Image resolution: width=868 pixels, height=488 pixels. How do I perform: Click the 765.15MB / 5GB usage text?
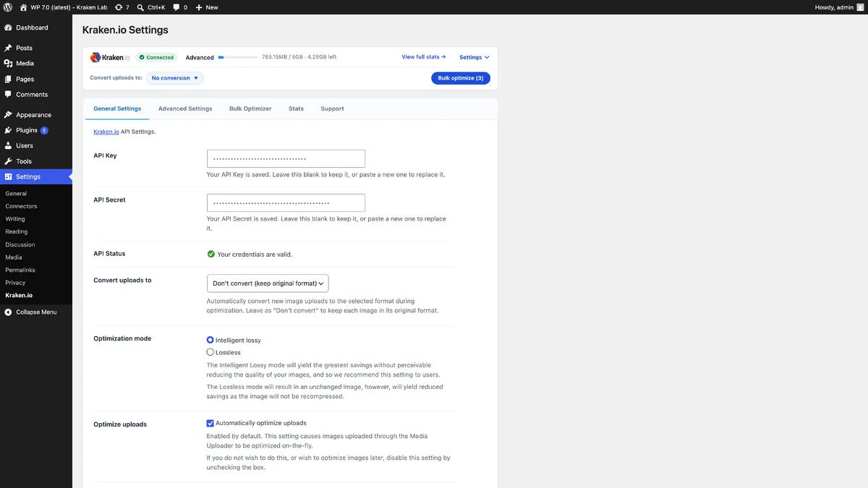click(x=299, y=57)
